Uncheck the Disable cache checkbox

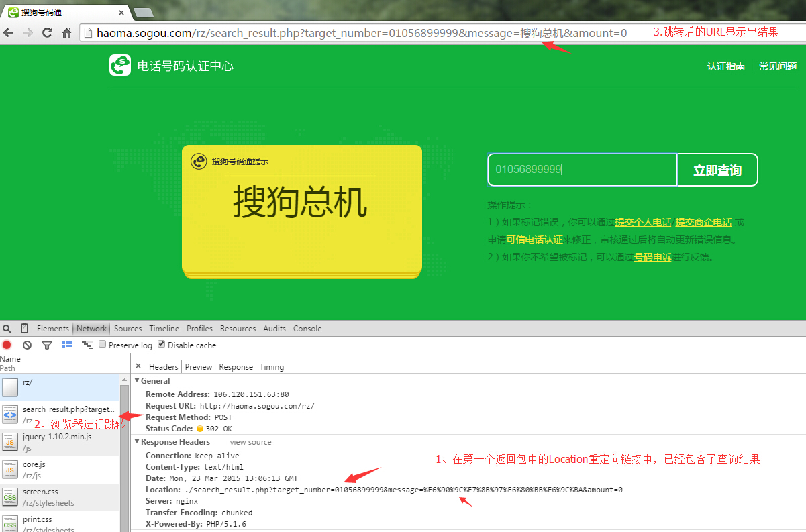(x=161, y=344)
